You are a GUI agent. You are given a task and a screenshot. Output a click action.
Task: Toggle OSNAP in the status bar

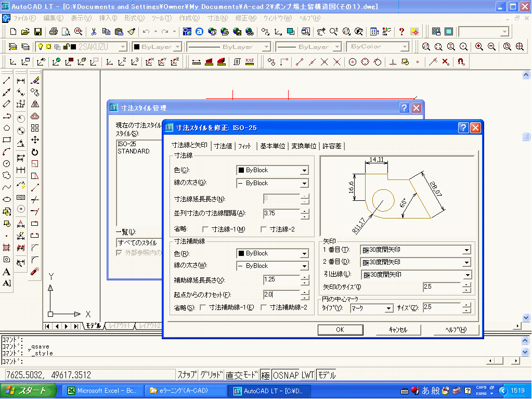tap(286, 375)
